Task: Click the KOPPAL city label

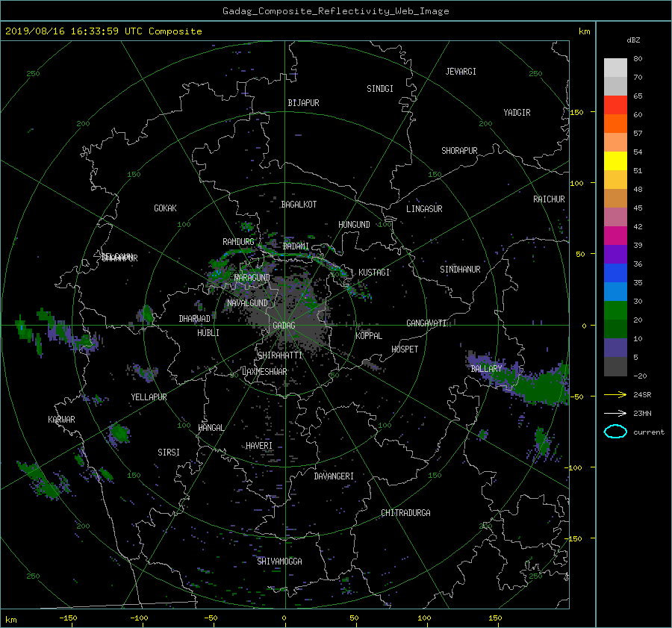Action: coord(369,335)
